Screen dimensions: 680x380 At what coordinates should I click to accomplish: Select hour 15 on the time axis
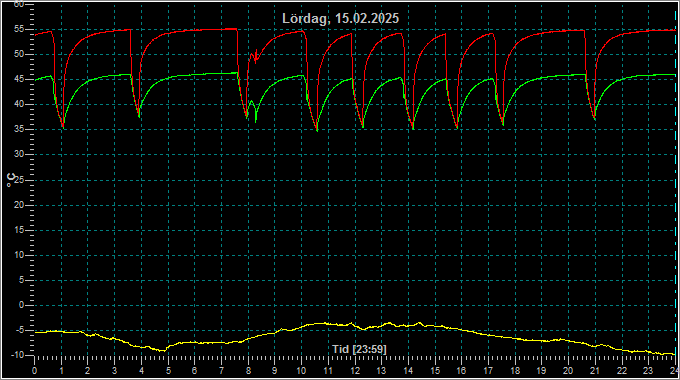click(x=435, y=371)
